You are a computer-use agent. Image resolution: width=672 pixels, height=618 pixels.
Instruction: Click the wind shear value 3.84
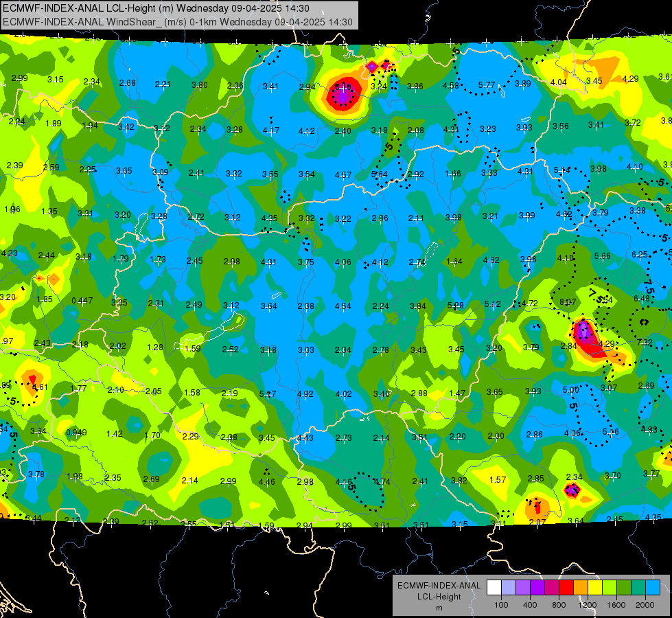pos(418,306)
